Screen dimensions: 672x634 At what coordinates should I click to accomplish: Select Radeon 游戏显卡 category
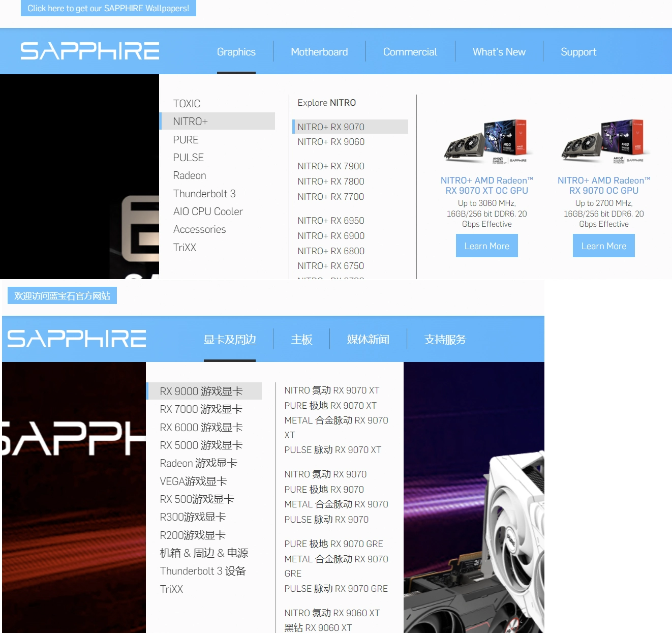(199, 463)
